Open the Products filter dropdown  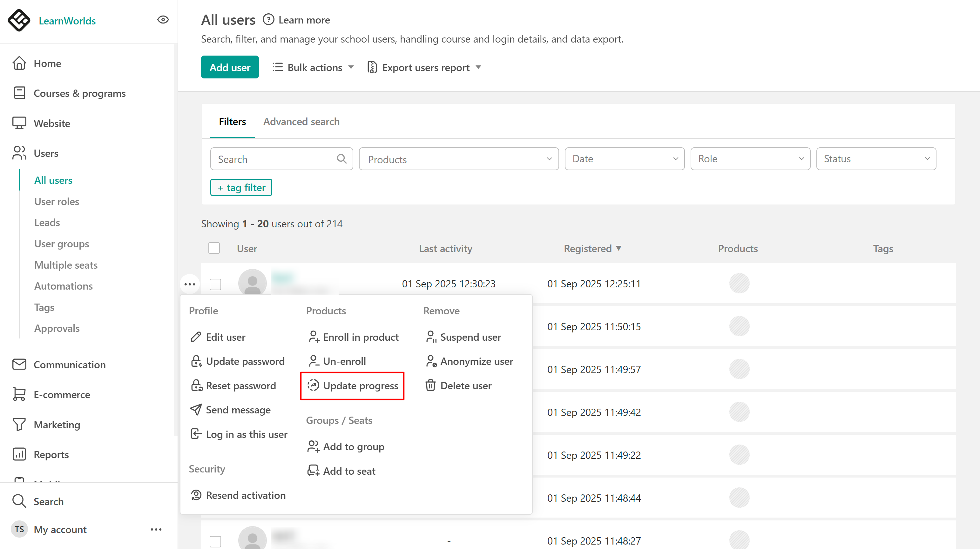point(458,159)
